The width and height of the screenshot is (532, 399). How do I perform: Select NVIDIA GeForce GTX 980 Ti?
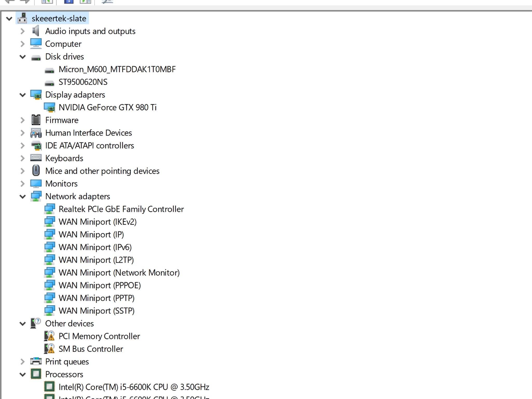pyautogui.click(x=108, y=108)
